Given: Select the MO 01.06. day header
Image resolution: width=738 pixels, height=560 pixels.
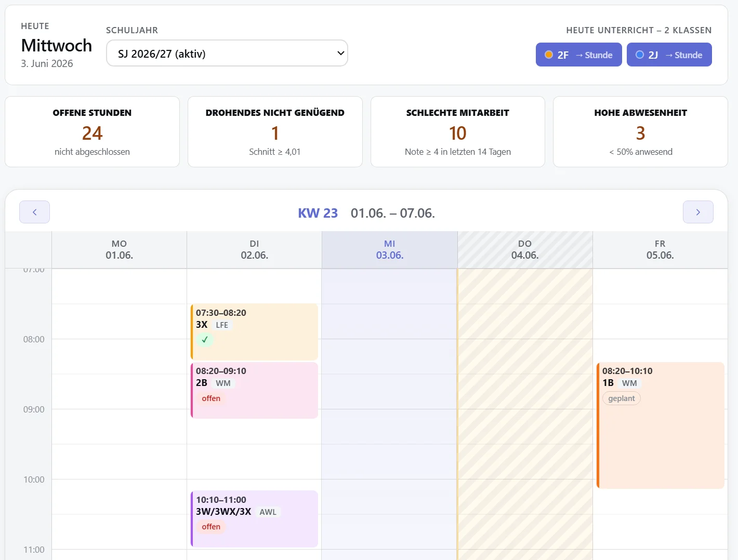Looking at the screenshot, I should tap(120, 250).
